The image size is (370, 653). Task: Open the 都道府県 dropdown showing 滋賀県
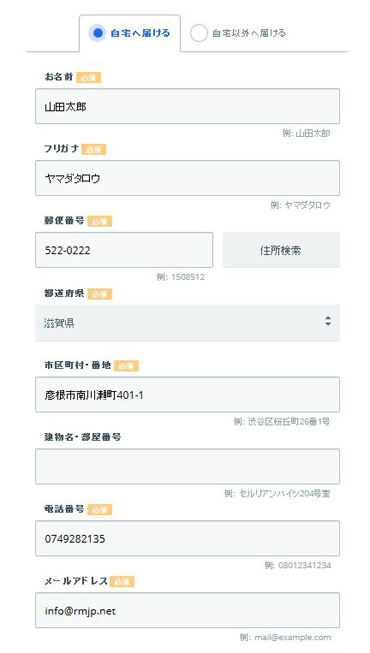point(188,323)
